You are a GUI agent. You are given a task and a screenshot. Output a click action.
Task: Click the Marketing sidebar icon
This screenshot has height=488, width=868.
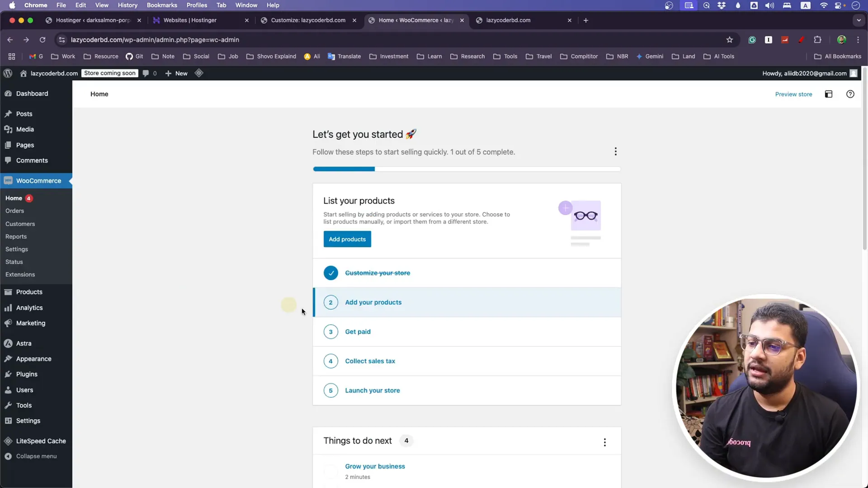pyautogui.click(x=8, y=323)
